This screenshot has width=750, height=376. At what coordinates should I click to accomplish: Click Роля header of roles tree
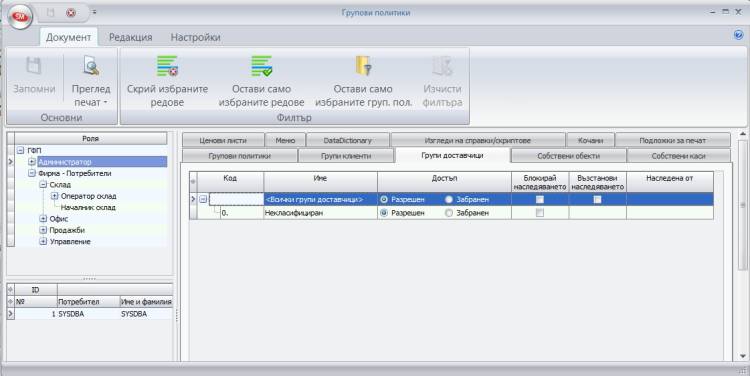pyautogui.click(x=91, y=138)
